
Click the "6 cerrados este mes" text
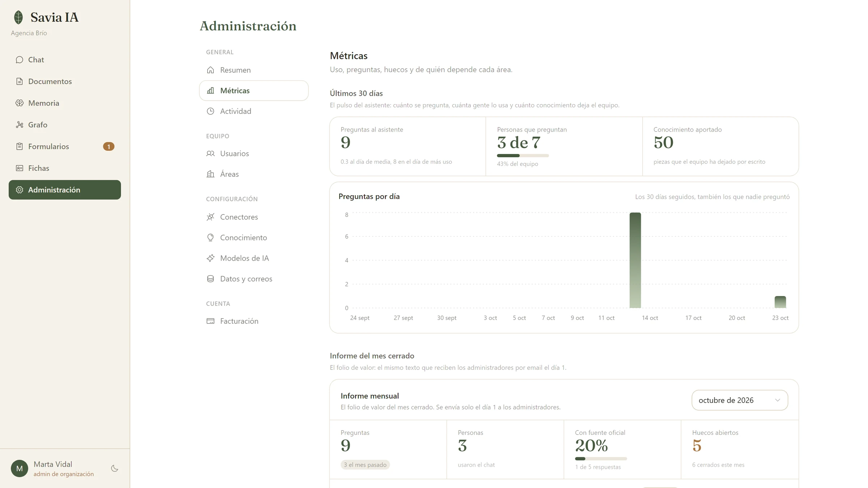coord(718,465)
